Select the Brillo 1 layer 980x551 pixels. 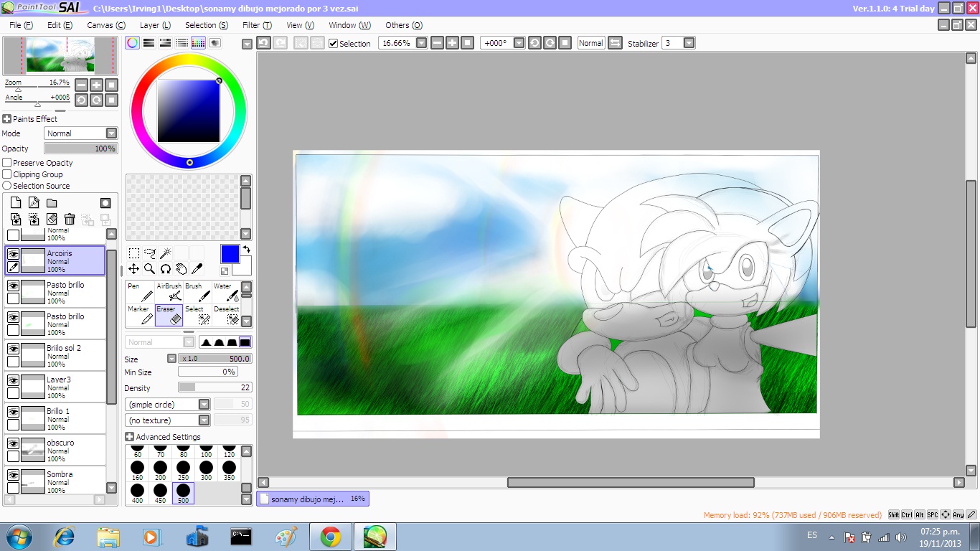pos(55,419)
